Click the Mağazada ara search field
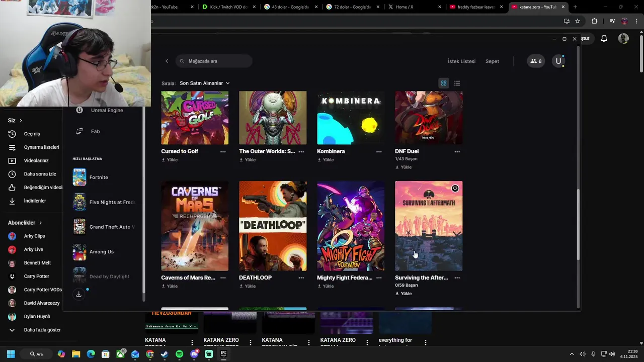 (x=214, y=61)
